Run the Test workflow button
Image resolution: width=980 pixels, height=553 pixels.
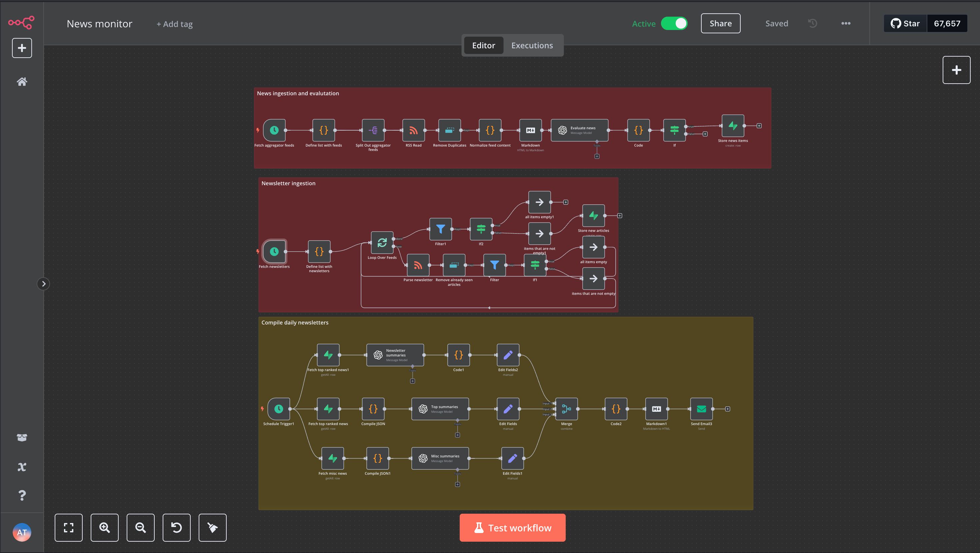512,528
